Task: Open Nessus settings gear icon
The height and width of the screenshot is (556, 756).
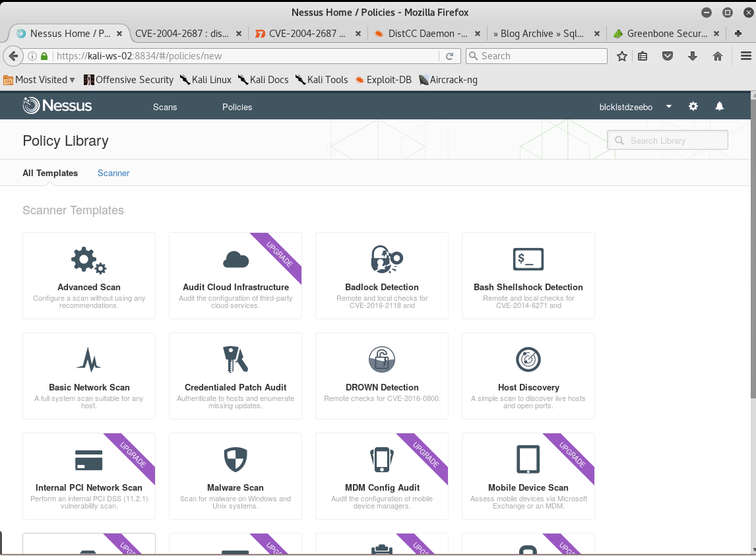Action: (693, 107)
